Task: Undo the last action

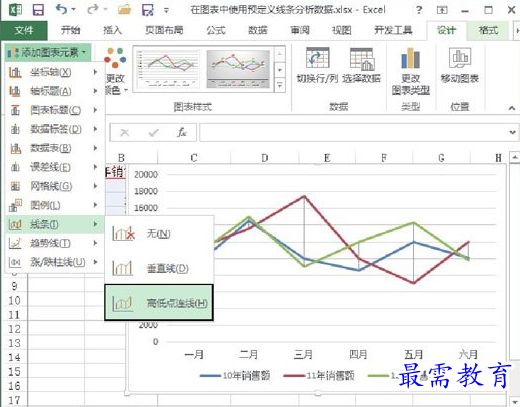Action: 62,9
